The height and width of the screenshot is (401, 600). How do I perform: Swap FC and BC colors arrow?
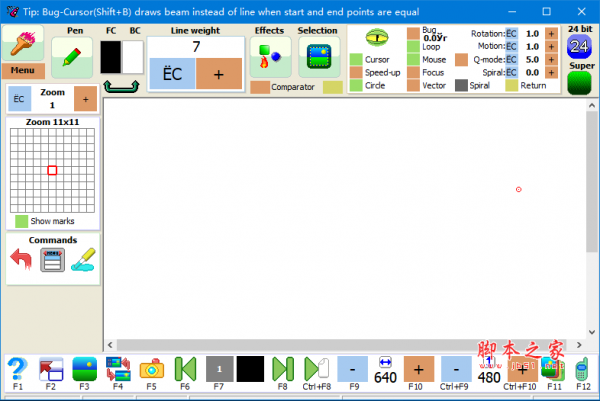coord(121,86)
